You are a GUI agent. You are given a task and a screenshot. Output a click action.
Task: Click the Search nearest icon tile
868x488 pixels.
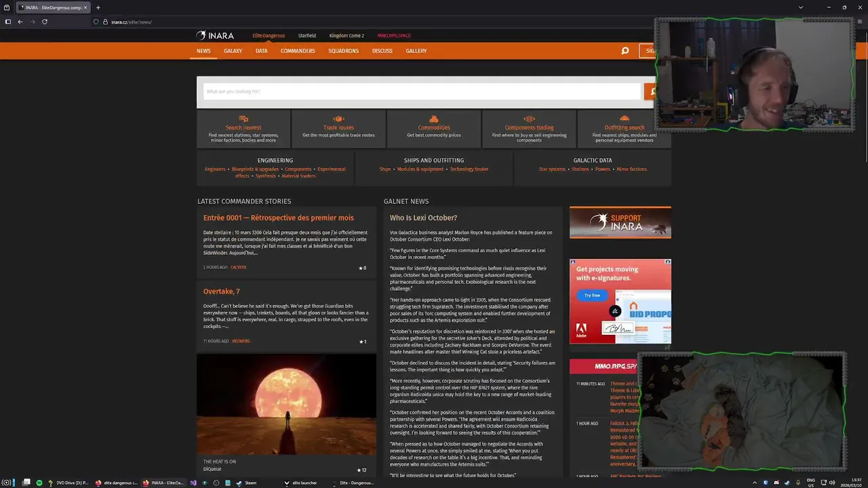click(243, 129)
